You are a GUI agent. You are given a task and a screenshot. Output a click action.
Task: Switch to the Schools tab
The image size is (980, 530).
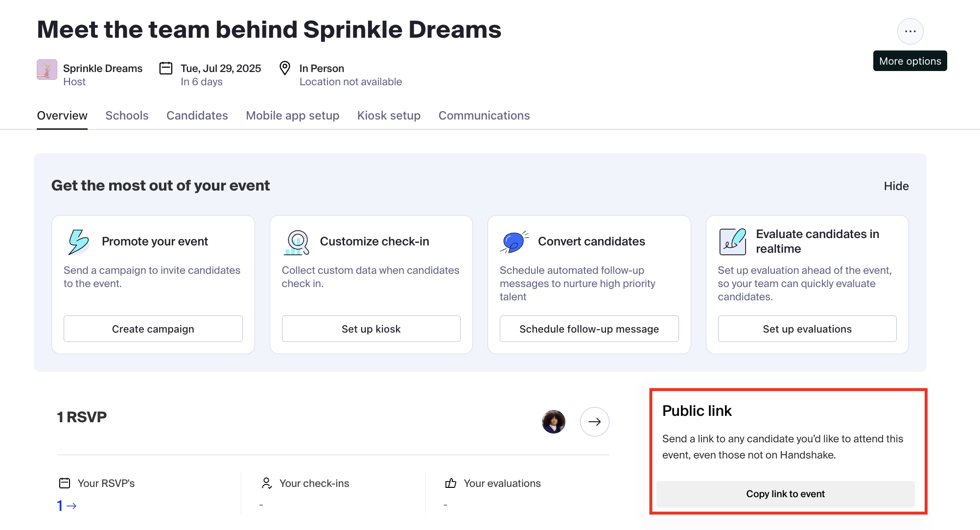point(127,116)
